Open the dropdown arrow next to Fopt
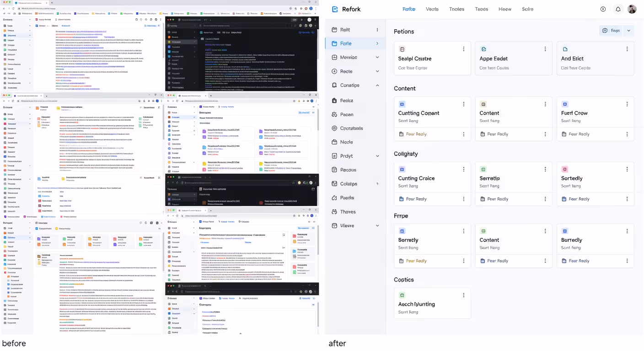 pyautogui.click(x=628, y=31)
